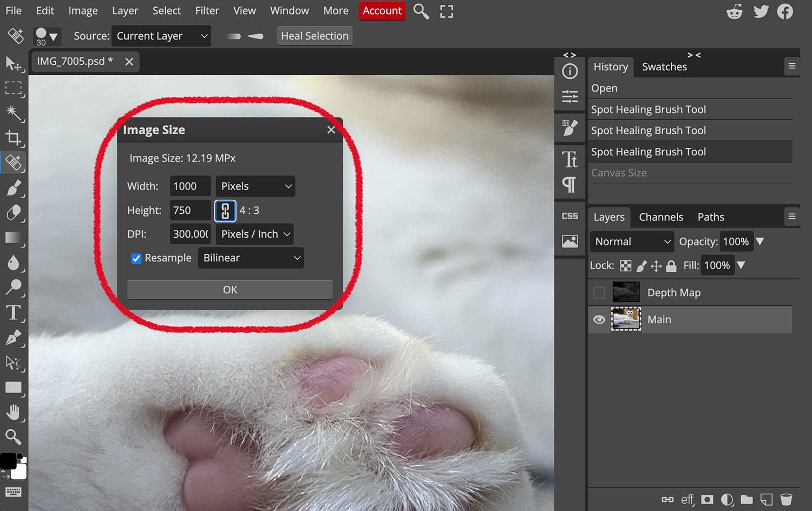Select the Brush tool

[13, 187]
